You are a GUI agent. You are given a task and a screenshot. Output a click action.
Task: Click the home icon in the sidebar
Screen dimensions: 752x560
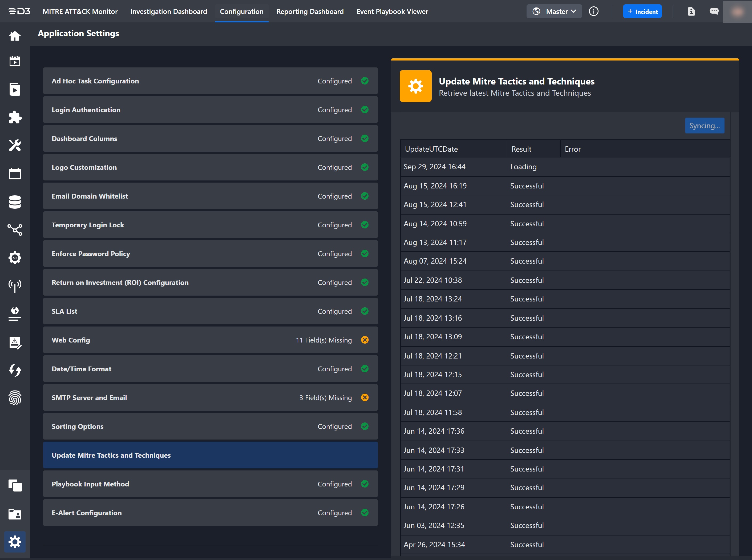[15, 36]
